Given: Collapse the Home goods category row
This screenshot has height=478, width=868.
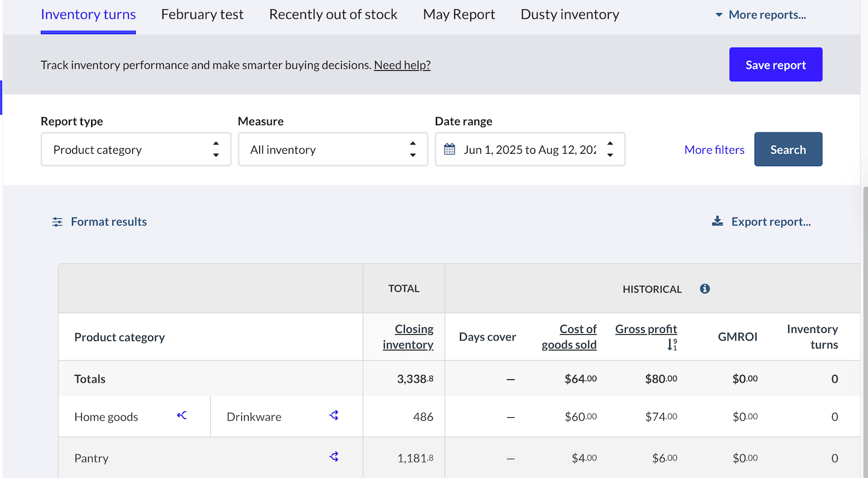Looking at the screenshot, I should coord(181,415).
